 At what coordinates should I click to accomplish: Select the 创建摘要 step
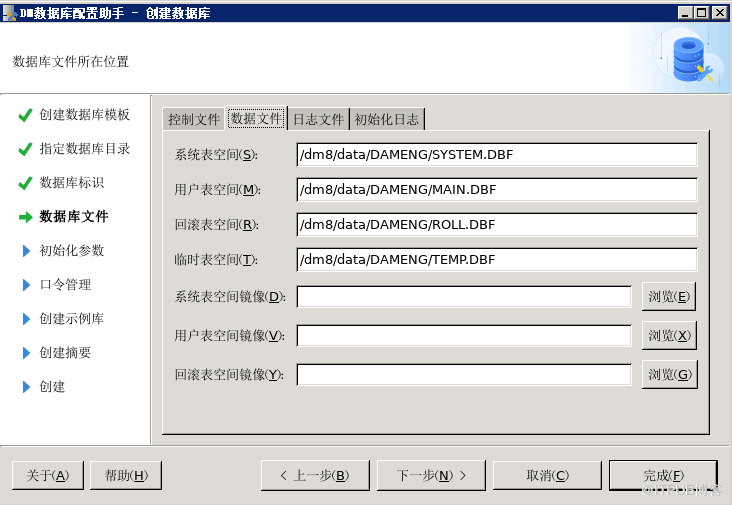(65, 353)
